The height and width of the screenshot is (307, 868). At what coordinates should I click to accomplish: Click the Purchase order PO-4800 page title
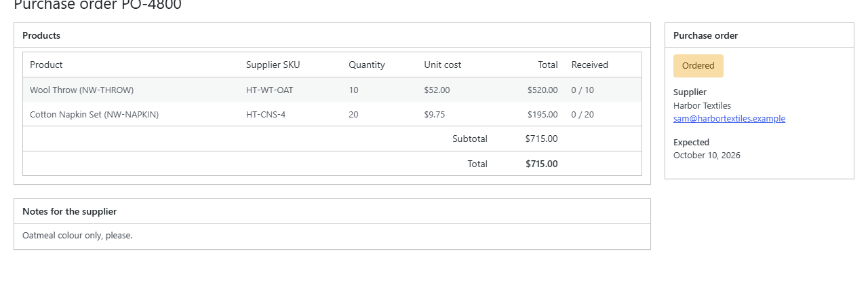(x=98, y=5)
